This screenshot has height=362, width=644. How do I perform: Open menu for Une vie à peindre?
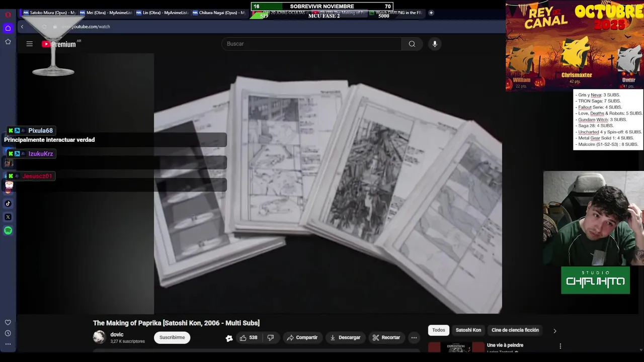tap(560, 346)
